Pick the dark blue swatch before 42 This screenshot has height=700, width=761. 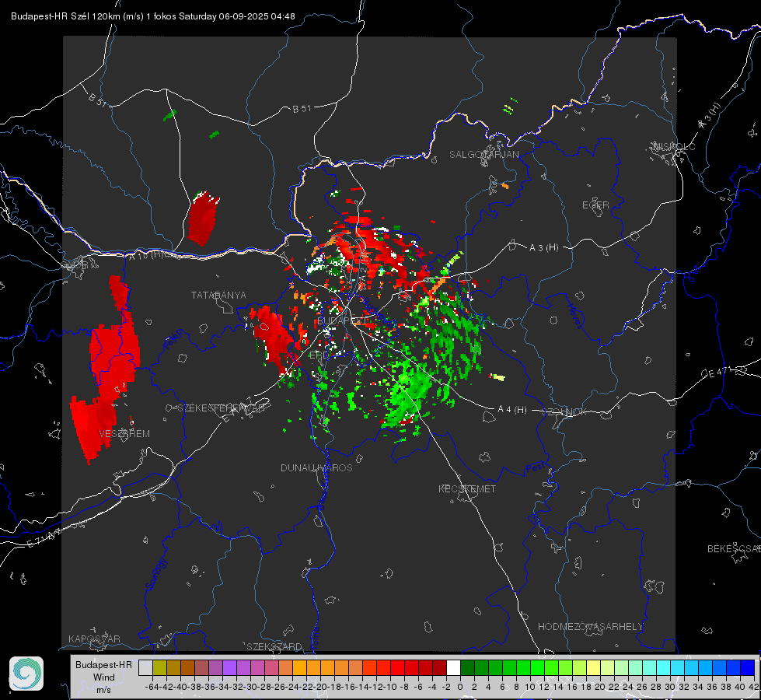(748, 667)
